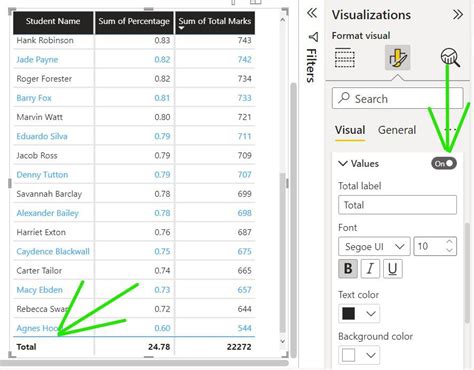Open the Text color dropdown arrow
The width and height of the screenshot is (474, 370).
(371, 314)
